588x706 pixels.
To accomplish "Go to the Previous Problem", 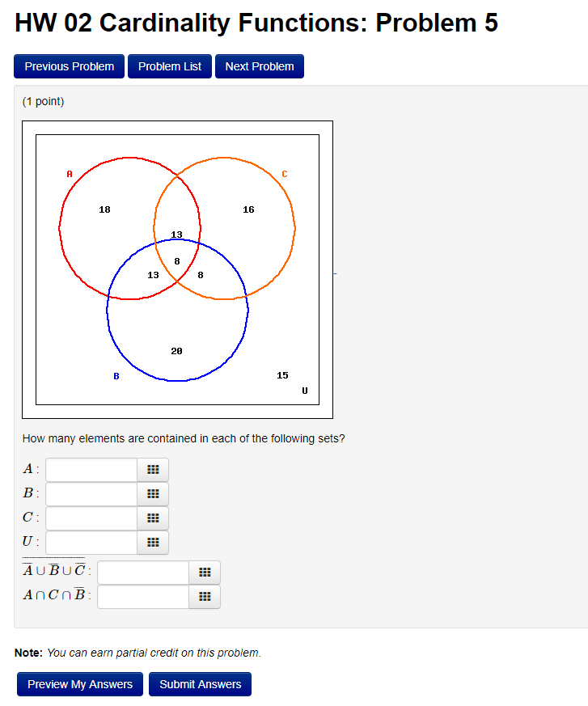I will pos(69,66).
